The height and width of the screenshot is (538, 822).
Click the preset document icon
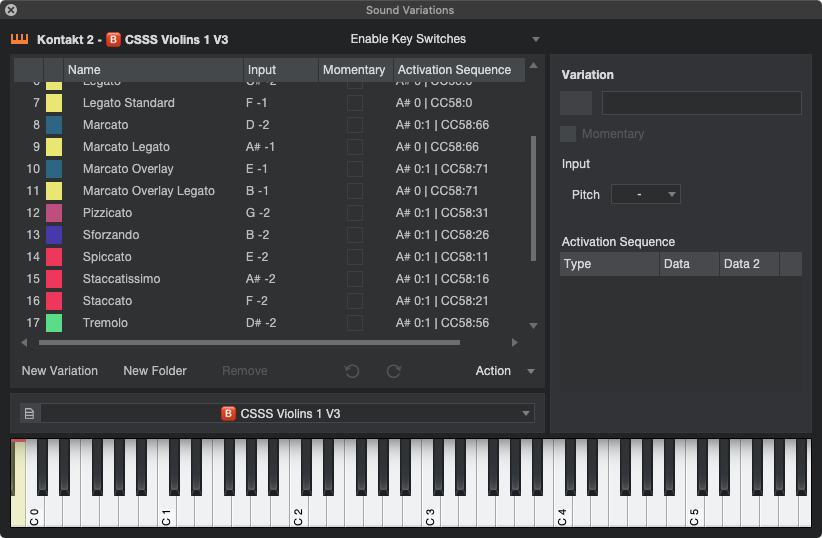pos(30,414)
